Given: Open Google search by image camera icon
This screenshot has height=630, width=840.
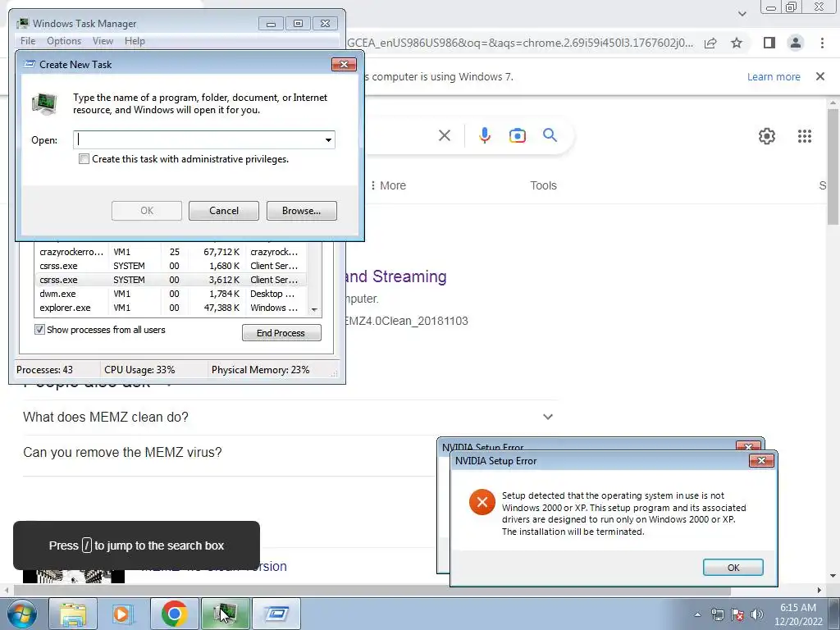Looking at the screenshot, I should [518, 135].
